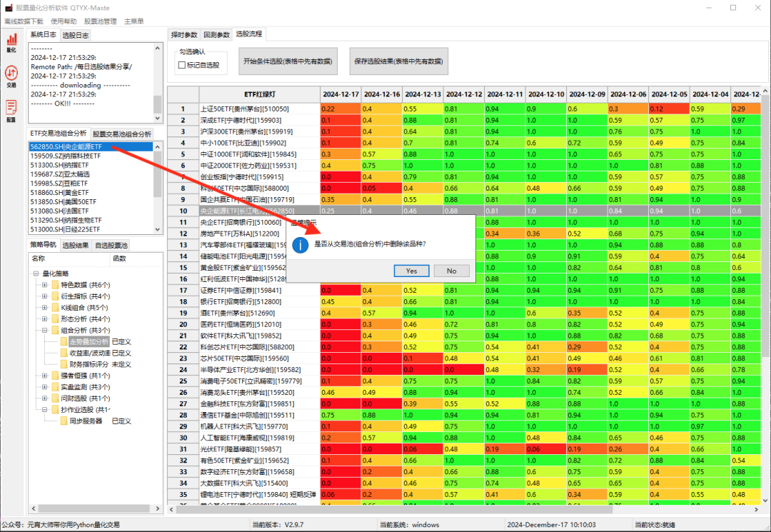Image resolution: width=771 pixels, height=532 pixels.
Task: Click the log panel's scroll-up arrow
Action: [x=157, y=48]
